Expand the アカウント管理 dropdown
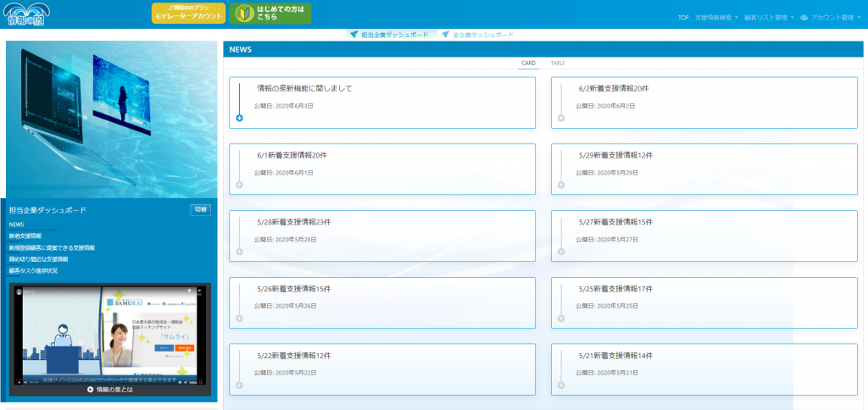The width and height of the screenshot is (868, 410). [831, 17]
